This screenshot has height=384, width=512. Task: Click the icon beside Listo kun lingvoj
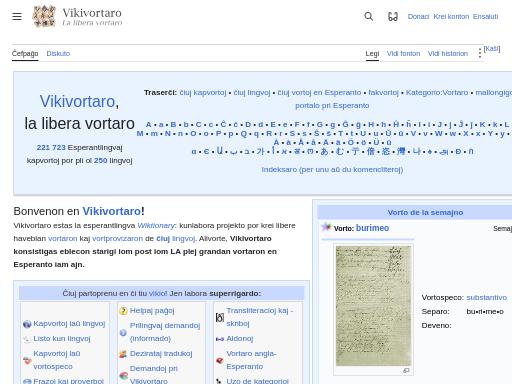(x=27, y=339)
